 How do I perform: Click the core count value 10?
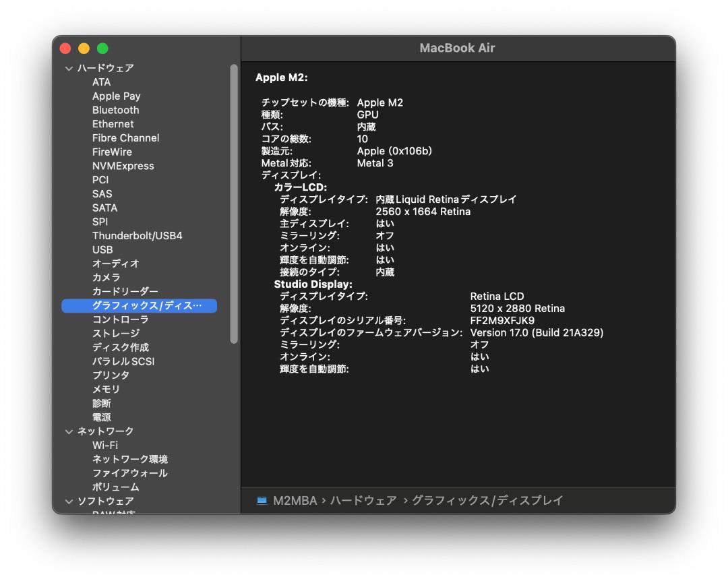(x=362, y=140)
